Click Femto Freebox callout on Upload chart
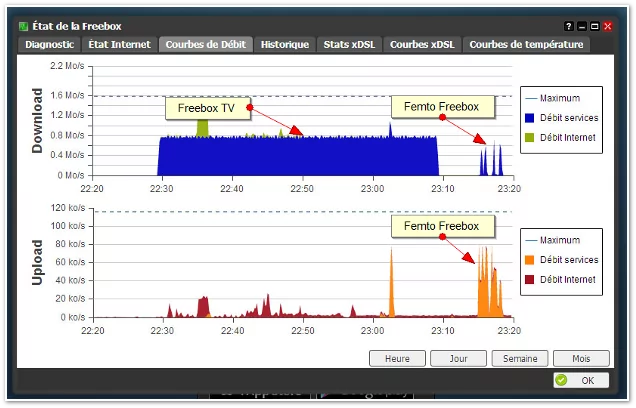636x408 pixels. click(441, 227)
